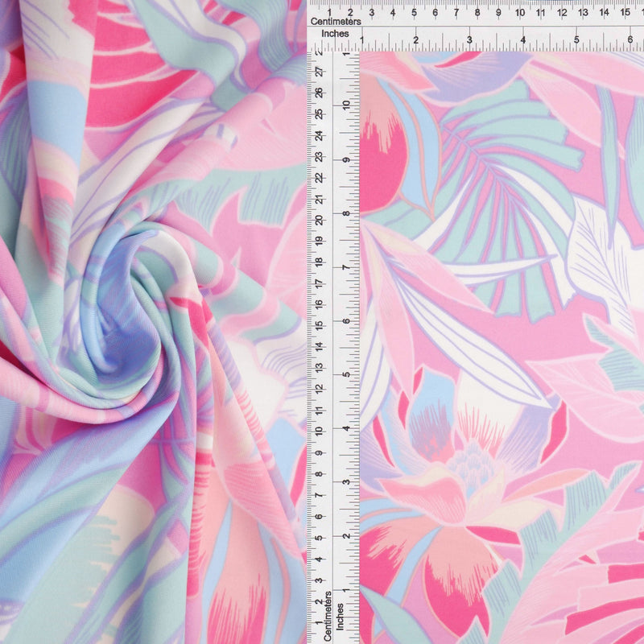
Task: Click the "Centimeters" label on the vertical ruler
Action: click(328, 616)
